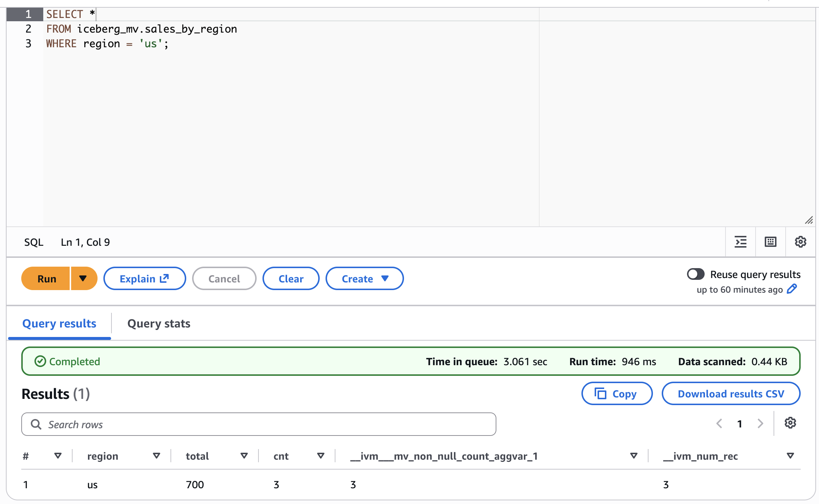Click the Run time 946 ms value
The width and height of the screenshot is (819, 504).
(x=639, y=362)
